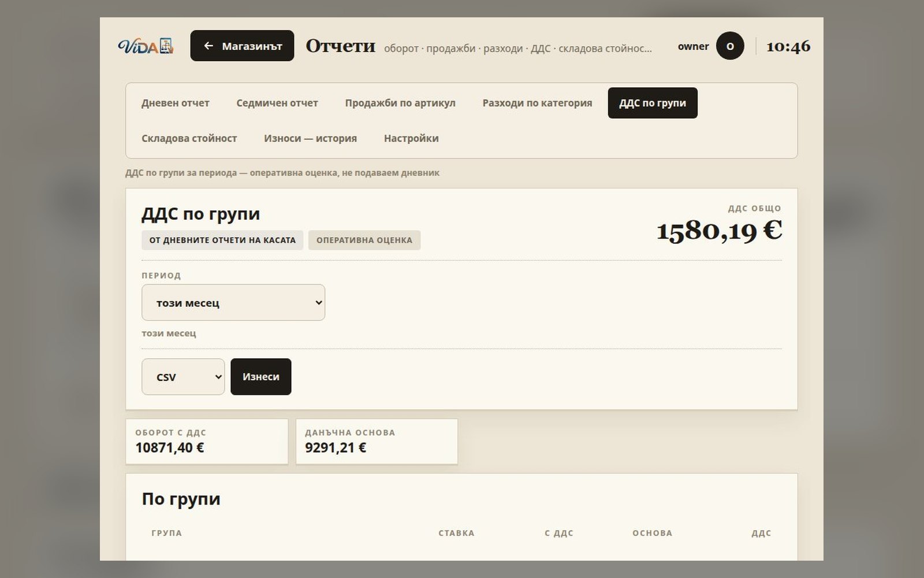Viewport: 924px width, 578px height.
Task: Click the ViDA logo icon
Action: 146,46
